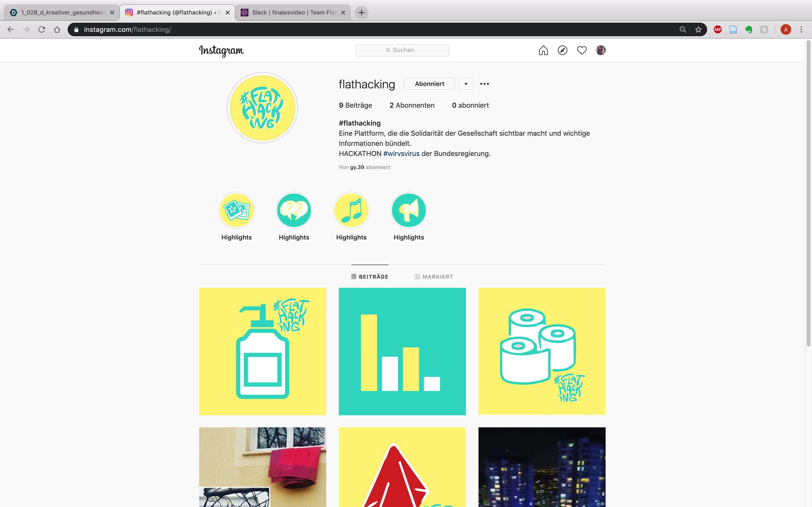Switch to the Markiert tab

pyautogui.click(x=434, y=277)
